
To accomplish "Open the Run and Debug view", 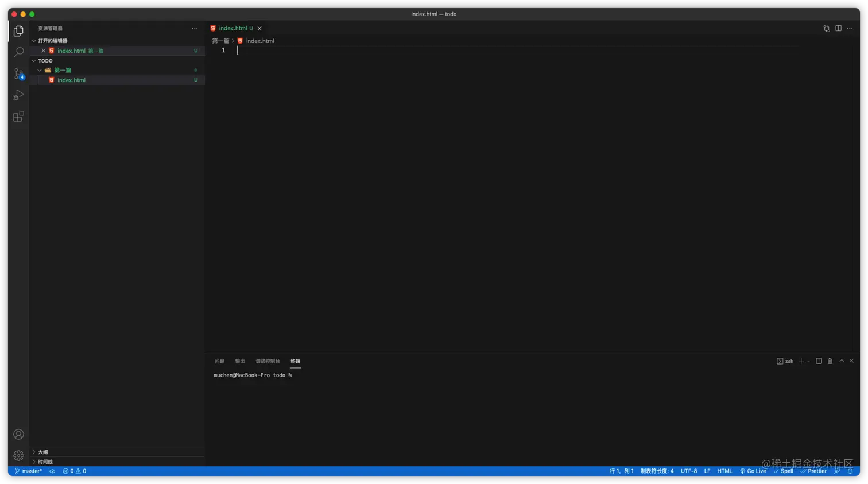I will (18, 95).
